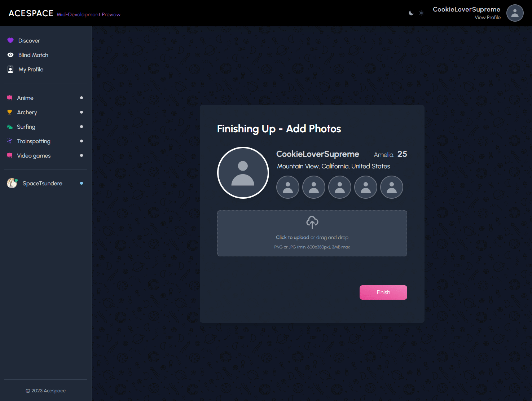Click the Video games channel icon

pyautogui.click(x=10, y=155)
